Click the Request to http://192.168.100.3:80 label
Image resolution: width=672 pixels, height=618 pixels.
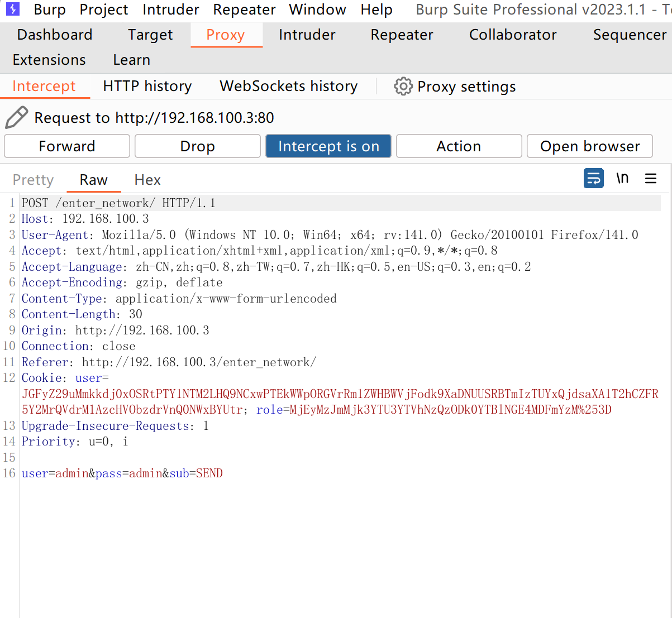(154, 118)
